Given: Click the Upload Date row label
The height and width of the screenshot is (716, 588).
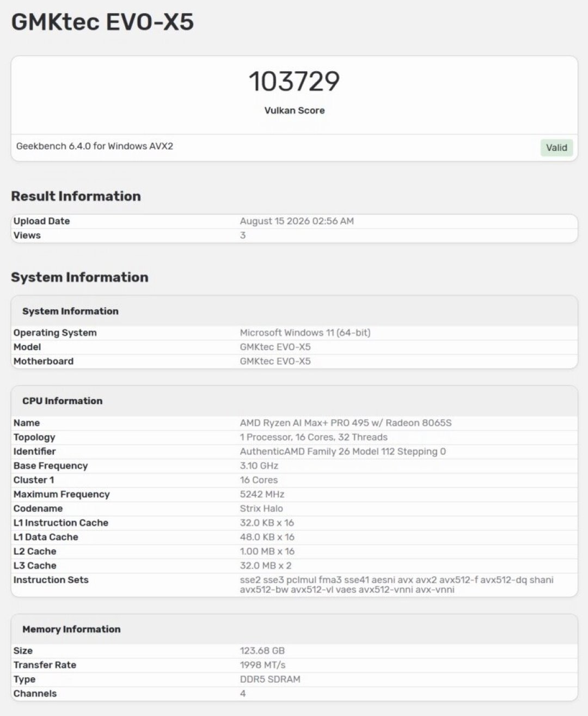Looking at the screenshot, I should (41, 221).
